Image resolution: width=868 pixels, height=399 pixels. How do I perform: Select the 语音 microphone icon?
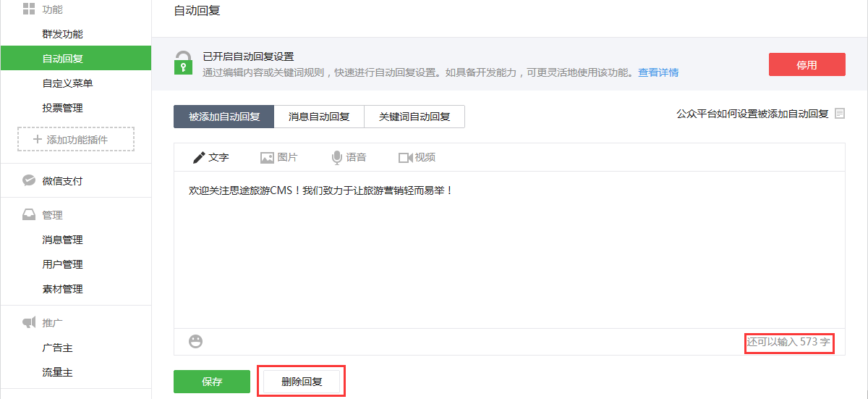(x=336, y=158)
